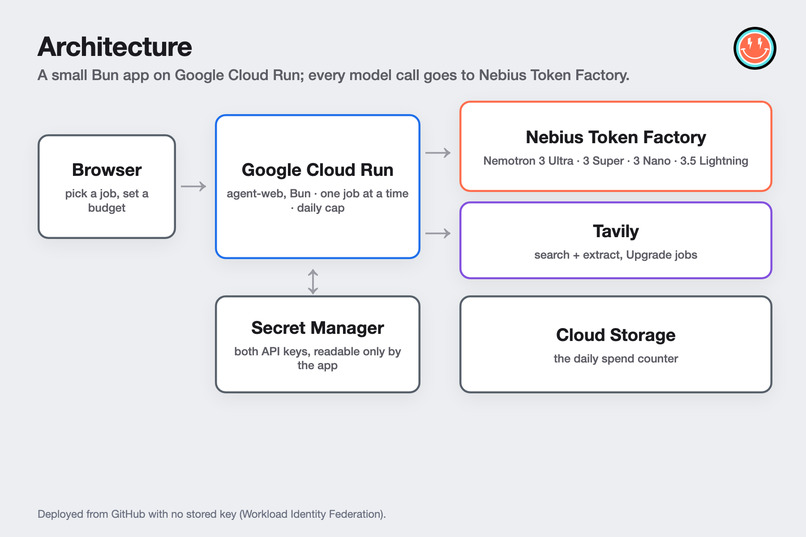Click the text "pick a job, set a budget"
Screen dimensions: 806x537
point(107,200)
